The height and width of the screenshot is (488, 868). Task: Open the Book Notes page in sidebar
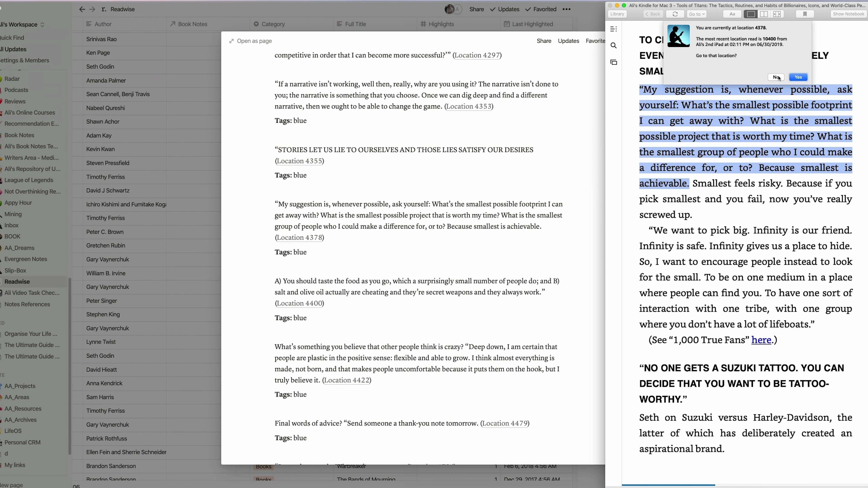tap(19, 135)
